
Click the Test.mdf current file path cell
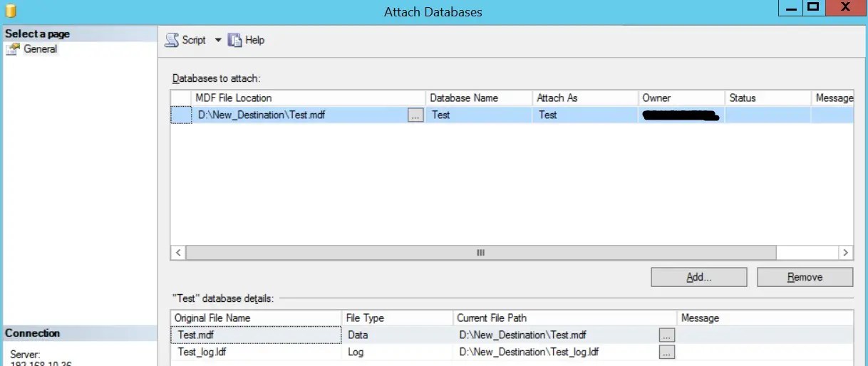556,335
